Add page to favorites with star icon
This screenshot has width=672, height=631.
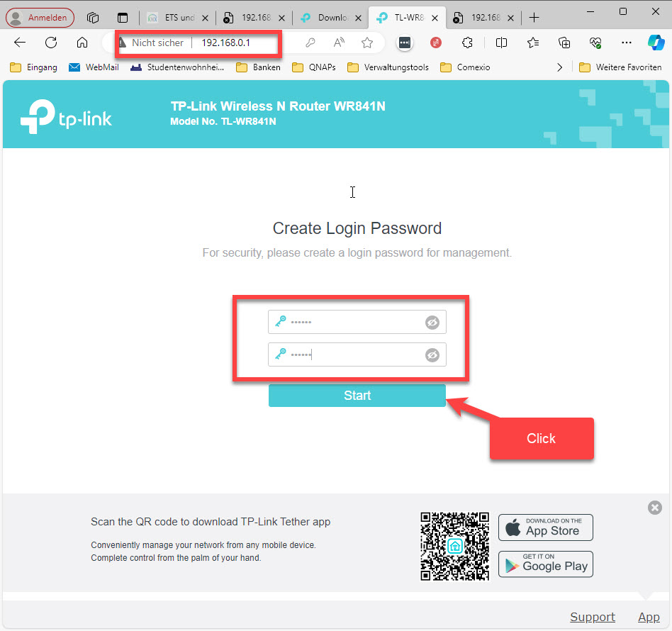(366, 43)
